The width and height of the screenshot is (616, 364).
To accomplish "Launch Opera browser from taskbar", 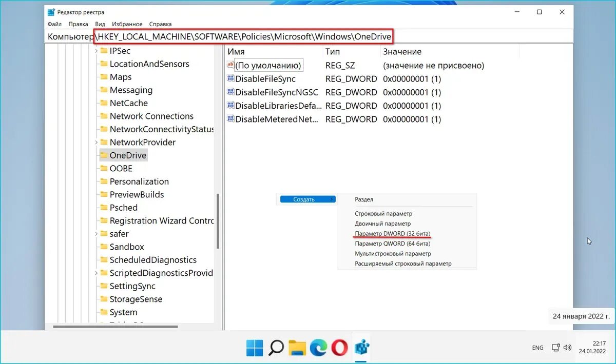I will [339, 348].
